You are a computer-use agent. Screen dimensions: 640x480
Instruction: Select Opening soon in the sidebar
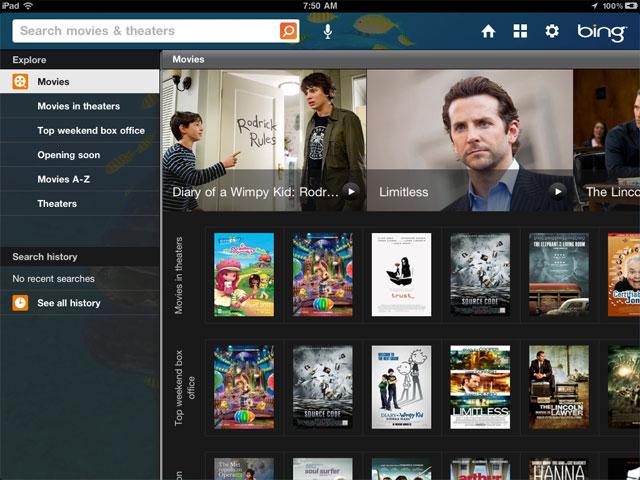pyautogui.click(x=80, y=155)
